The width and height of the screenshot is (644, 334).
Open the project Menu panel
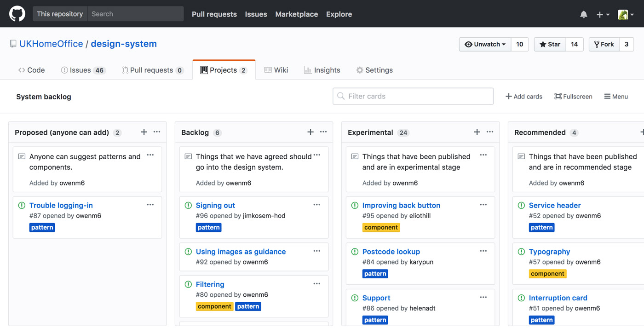click(616, 97)
